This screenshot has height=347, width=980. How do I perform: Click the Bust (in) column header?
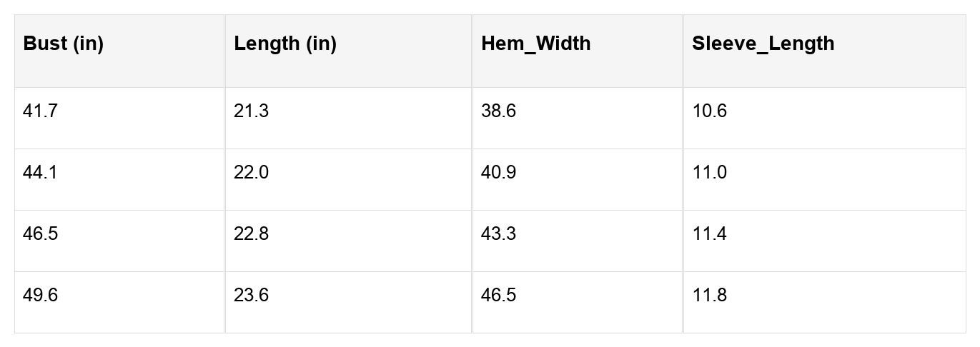point(64,44)
